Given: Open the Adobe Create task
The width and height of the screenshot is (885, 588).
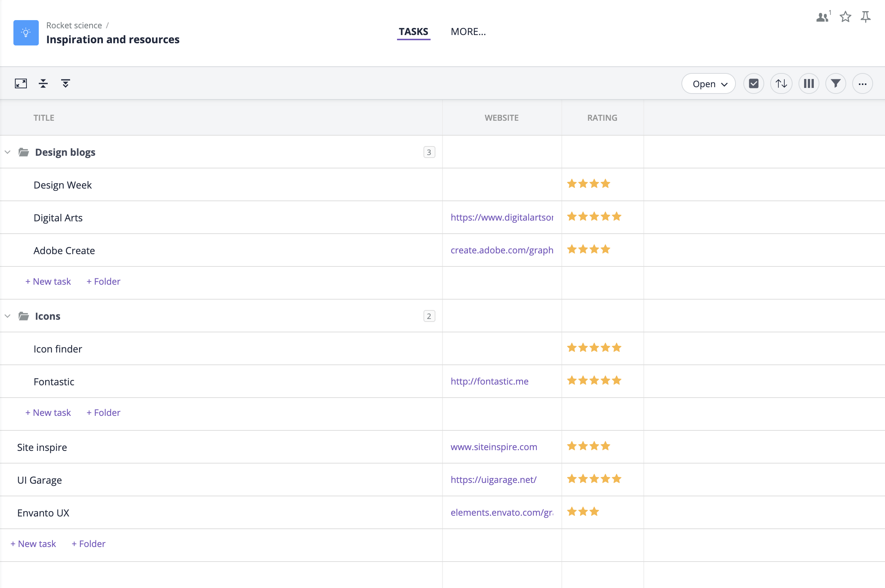Looking at the screenshot, I should click(x=64, y=250).
